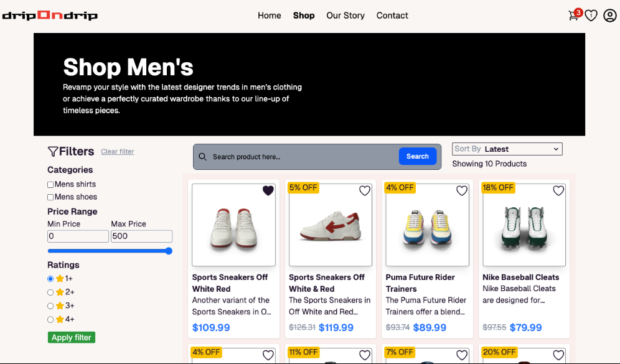The image size is (620, 364).
Task: Click the Nike Baseball Cleats image
Action: 524,225
